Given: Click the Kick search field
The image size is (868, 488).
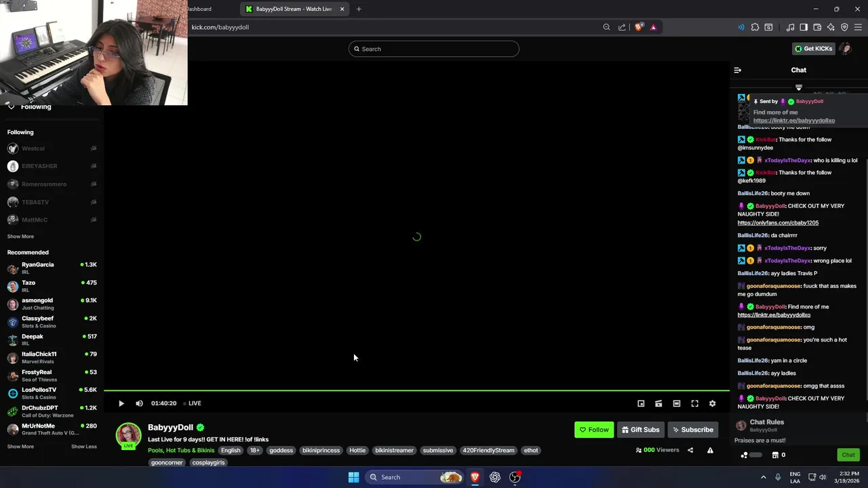Looking at the screenshot, I should pyautogui.click(x=434, y=49).
